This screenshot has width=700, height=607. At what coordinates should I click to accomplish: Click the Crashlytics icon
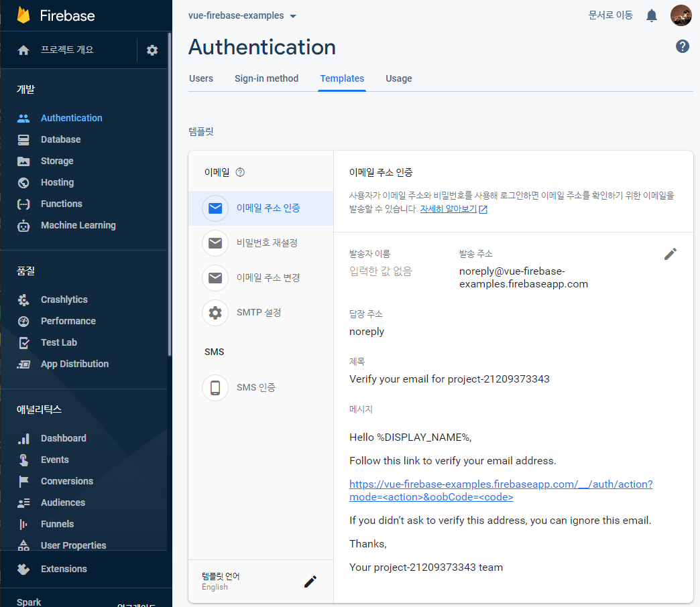pos(23,299)
